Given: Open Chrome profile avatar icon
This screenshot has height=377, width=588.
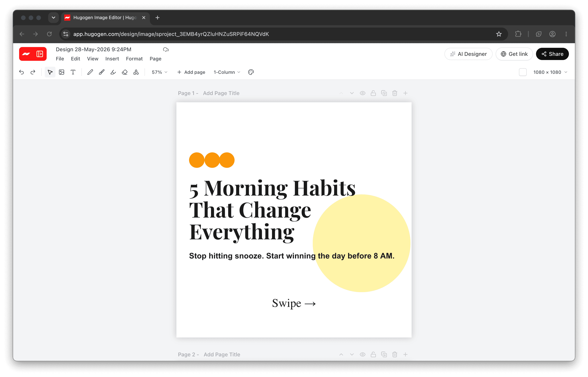Looking at the screenshot, I should coord(552,34).
